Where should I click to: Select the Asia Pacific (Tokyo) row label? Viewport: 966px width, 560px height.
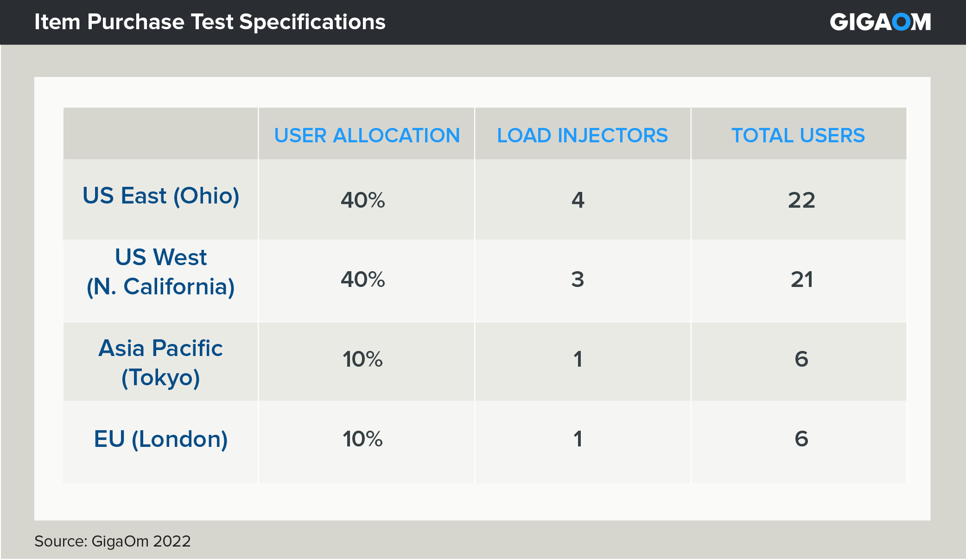(161, 363)
